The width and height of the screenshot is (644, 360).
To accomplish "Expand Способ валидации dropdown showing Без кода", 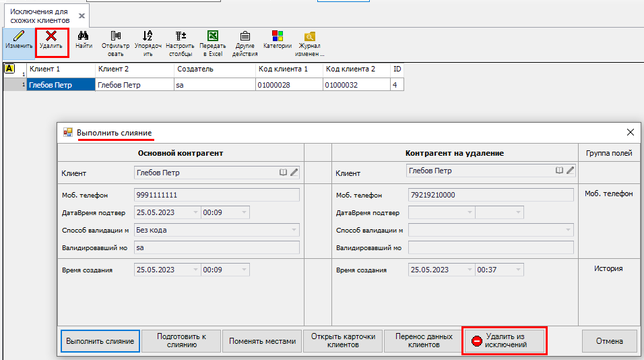I will pos(294,230).
